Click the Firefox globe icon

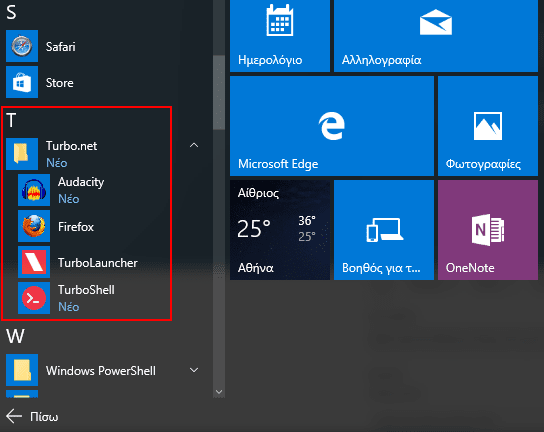pyautogui.click(x=34, y=226)
